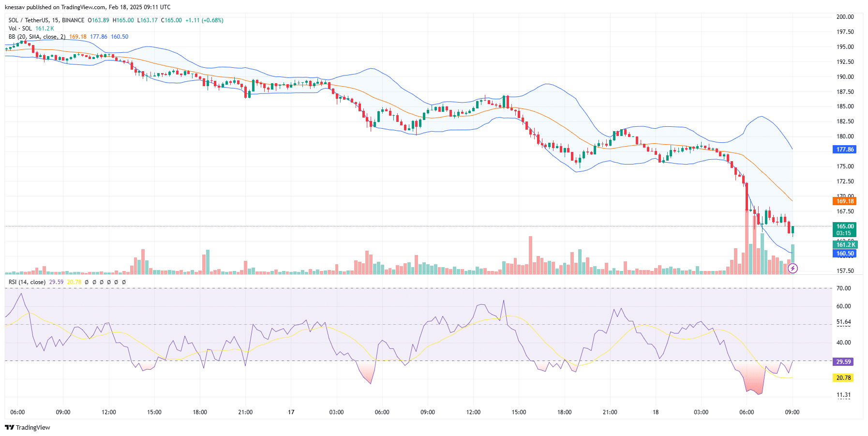This screenshot has width=868, height=436.
Task: Click the 03:15 bar countdown label
Action: [843, 233]
